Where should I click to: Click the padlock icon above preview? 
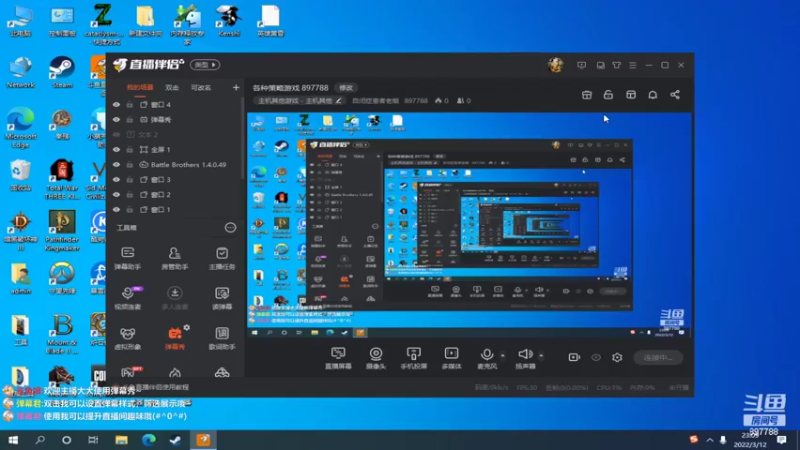pos(608,95)
